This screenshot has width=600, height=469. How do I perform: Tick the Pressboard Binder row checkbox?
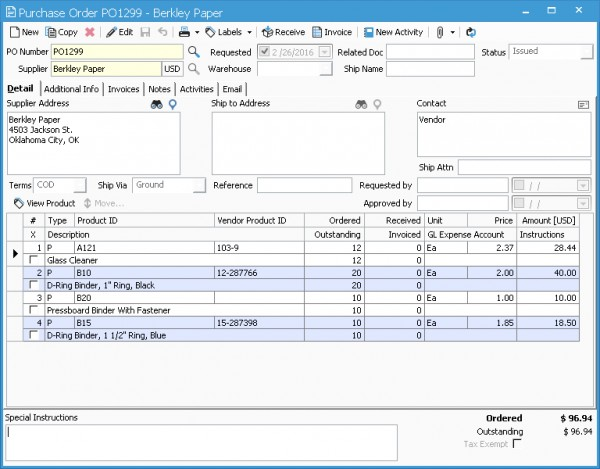pyautogui.click(x=33, y=311)
